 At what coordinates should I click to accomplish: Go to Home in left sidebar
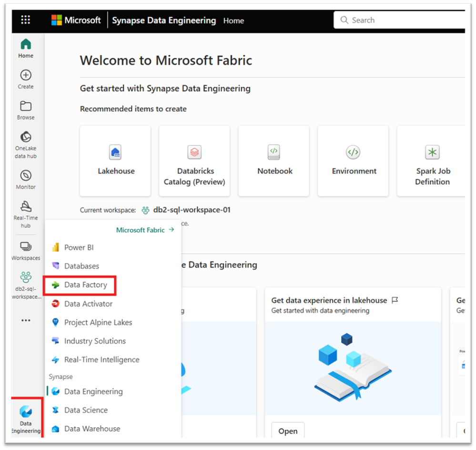click(x=26, y=49)
